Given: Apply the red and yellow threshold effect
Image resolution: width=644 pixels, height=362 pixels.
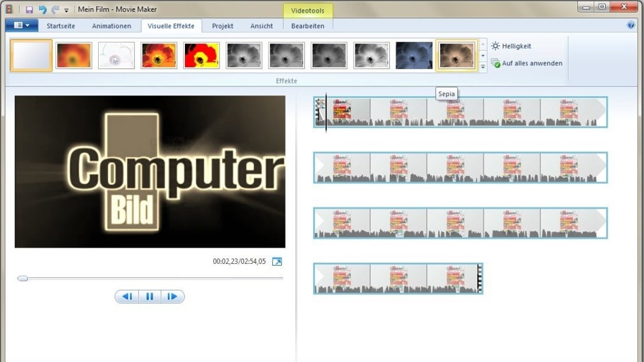Looking at the screenshot, I should point(201,55).
